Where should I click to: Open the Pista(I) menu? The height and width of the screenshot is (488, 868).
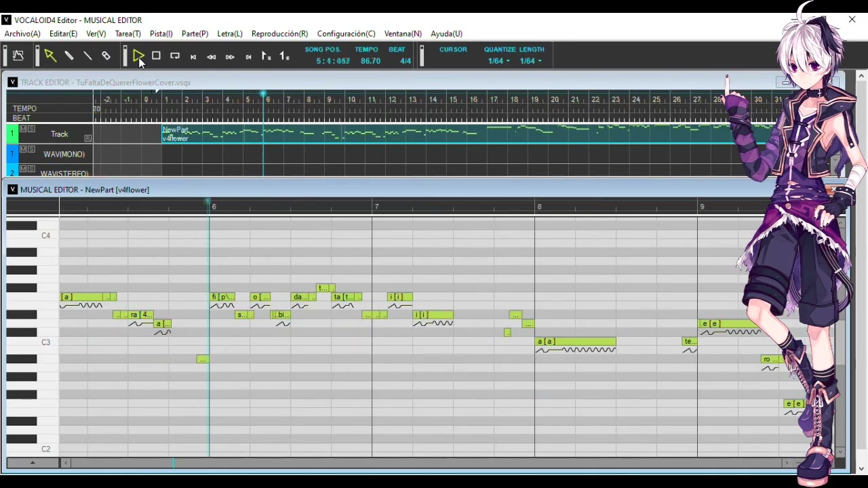coord(161,33)
